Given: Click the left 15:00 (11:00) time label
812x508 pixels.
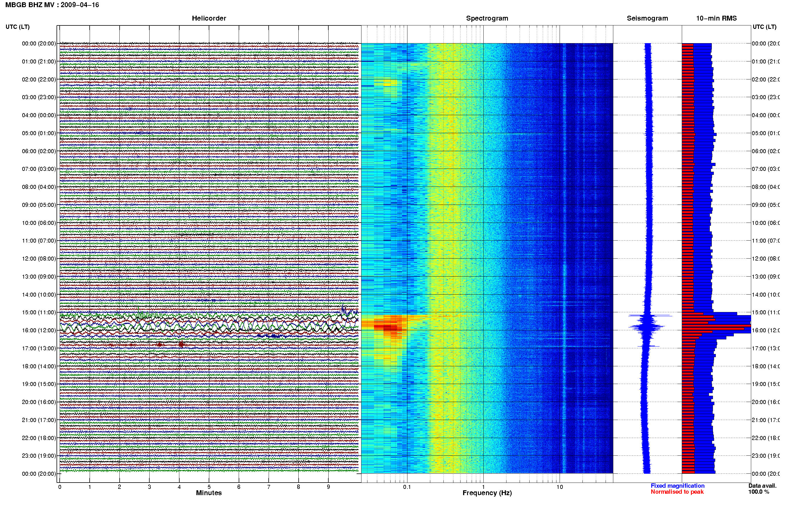Looking at the screenshot, I should 39,313.
